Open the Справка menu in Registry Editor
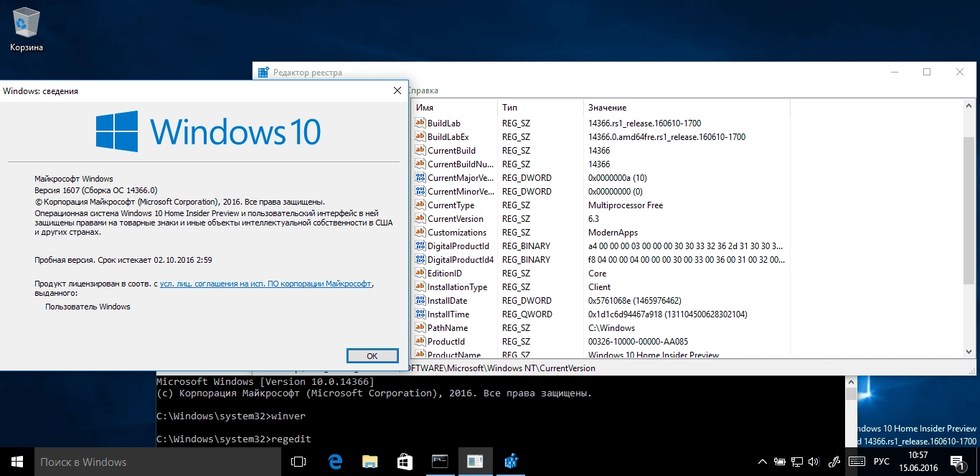The width and height of the screenshot is (980, 476). click(x=423, y=90)
